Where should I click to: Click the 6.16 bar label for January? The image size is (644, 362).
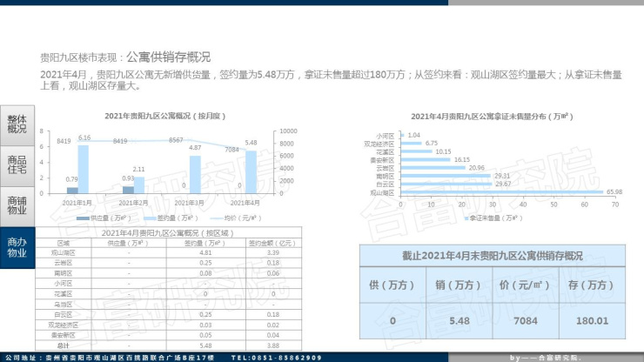tap(84, 137)
